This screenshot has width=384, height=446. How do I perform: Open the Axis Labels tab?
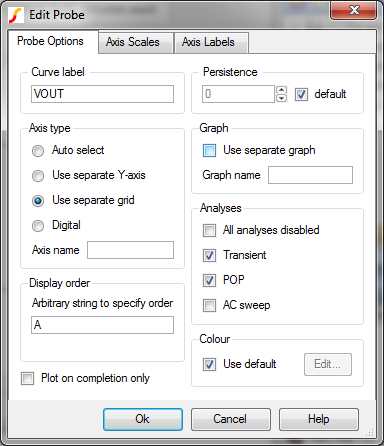point(211,42)
